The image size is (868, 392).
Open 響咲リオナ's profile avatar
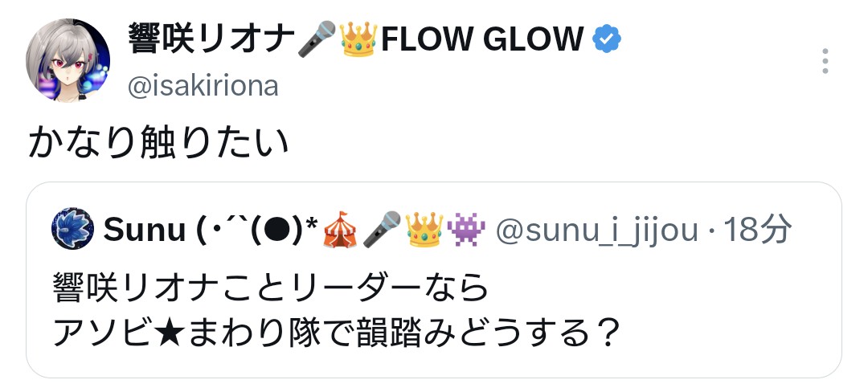click(x=68, y=60)
